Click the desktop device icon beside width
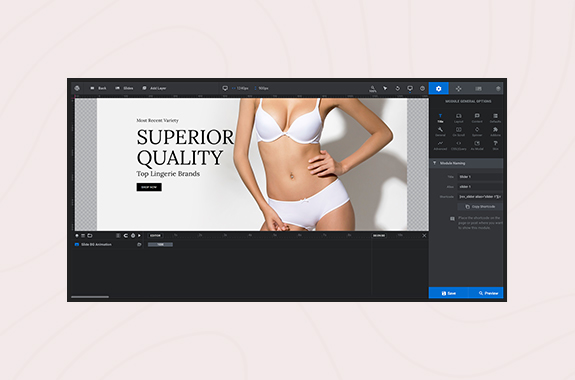The width and height of the screenshot is (575, 380). (x=225, y=88)
